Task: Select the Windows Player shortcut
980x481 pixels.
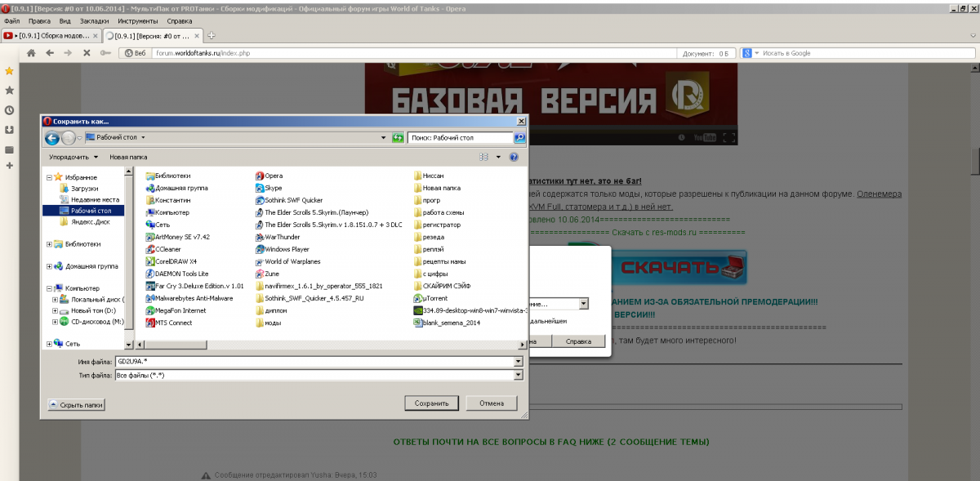Action: pyautogui.click(x=282, y=249)
